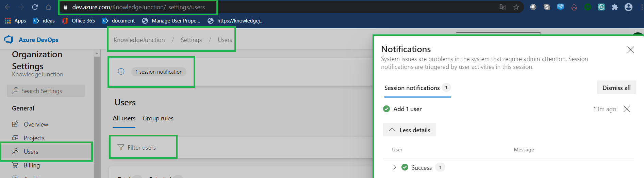Viewport: 644px width, 178px height.
Task: Click Users breadcrumb
Action: click(x=225, y=40)
